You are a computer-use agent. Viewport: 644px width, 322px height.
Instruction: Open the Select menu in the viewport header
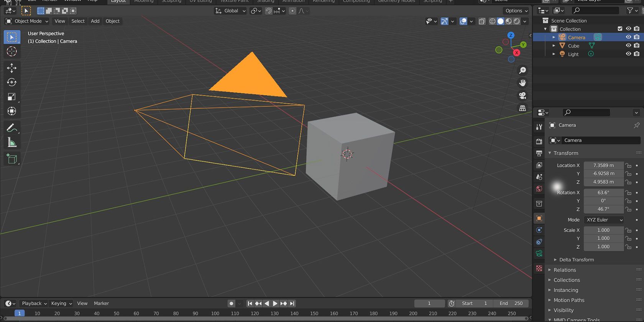[78, 21]
